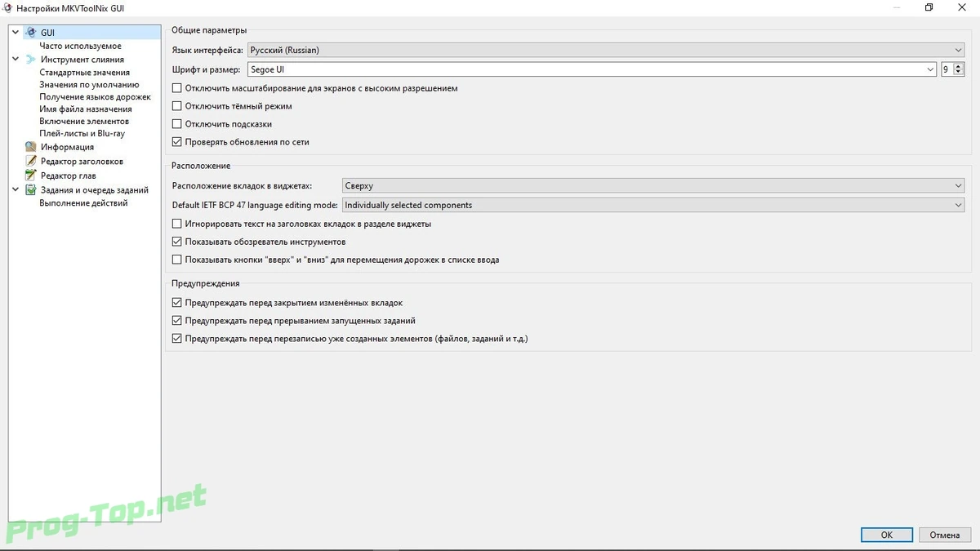Uncheck Проверять обновления по сети
Image resolution: width=980 pixels, height=551 pixels.
[x=177, y=142]
